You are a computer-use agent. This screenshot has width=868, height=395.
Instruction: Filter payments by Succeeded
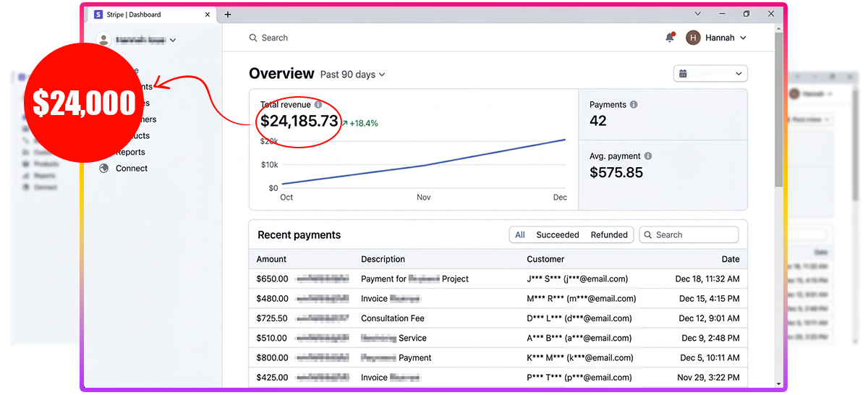pyautogui.click(x=557, y=235)
